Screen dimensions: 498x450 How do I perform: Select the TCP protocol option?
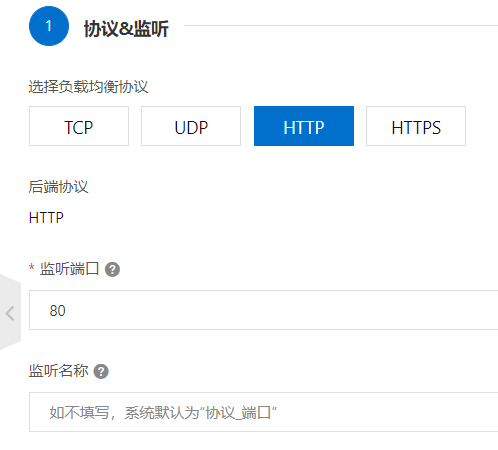point(79,126)
